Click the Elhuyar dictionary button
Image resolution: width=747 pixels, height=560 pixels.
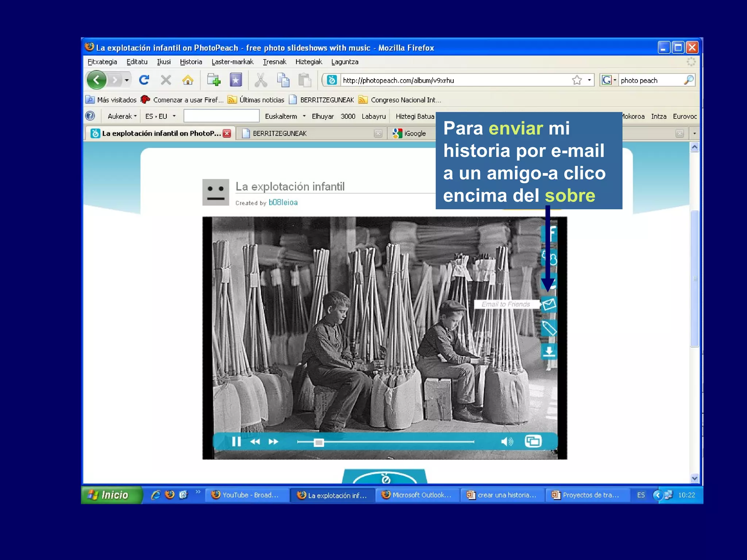[322, 116]
